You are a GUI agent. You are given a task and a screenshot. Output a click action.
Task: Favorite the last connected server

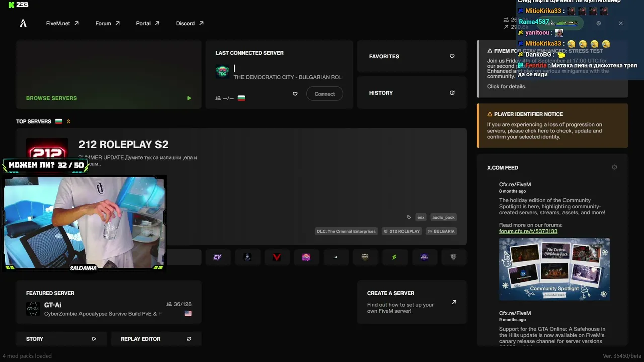pyautogui.click(x=295, y=94)
